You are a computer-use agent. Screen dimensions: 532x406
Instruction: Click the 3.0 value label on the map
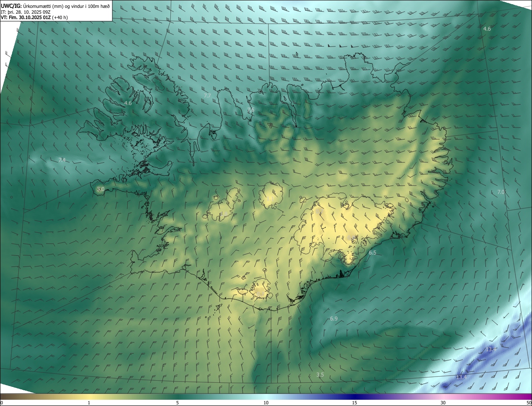101,189
